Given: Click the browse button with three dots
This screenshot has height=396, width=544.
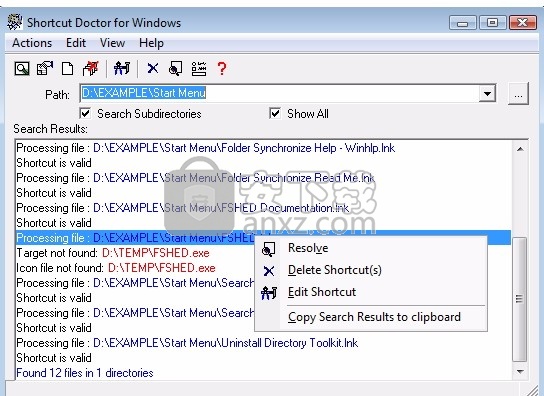Looking at the screenshot, I should tap(518, 93).
